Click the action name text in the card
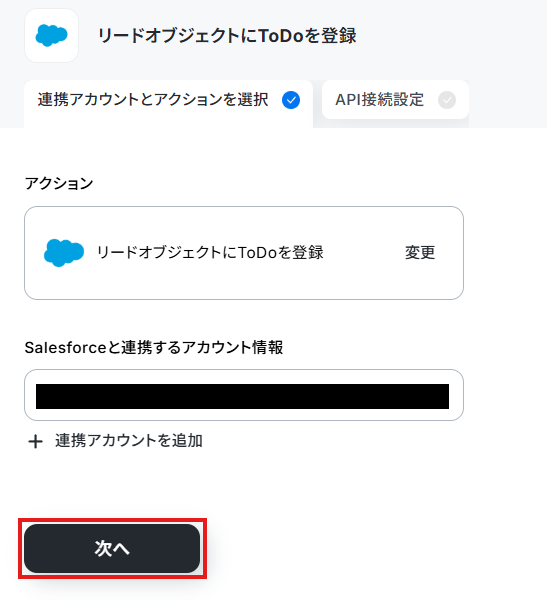The width and height of the screenshot is (547, 600). tap(210, 253)
